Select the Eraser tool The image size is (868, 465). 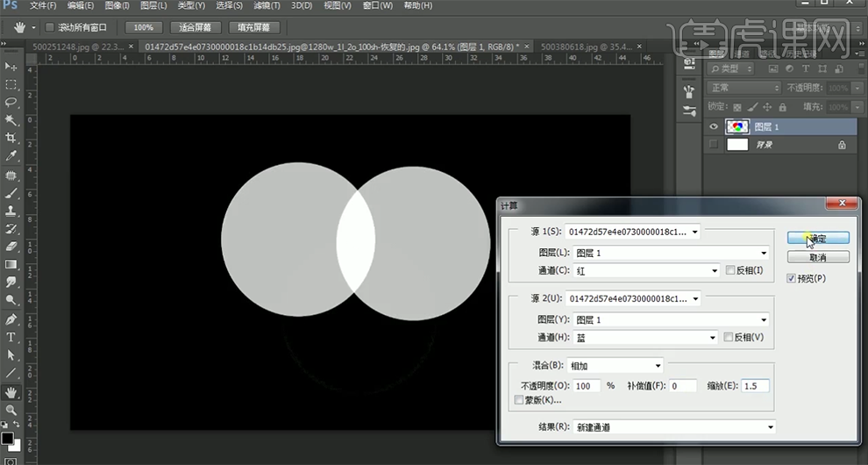(x=11, y=247)
